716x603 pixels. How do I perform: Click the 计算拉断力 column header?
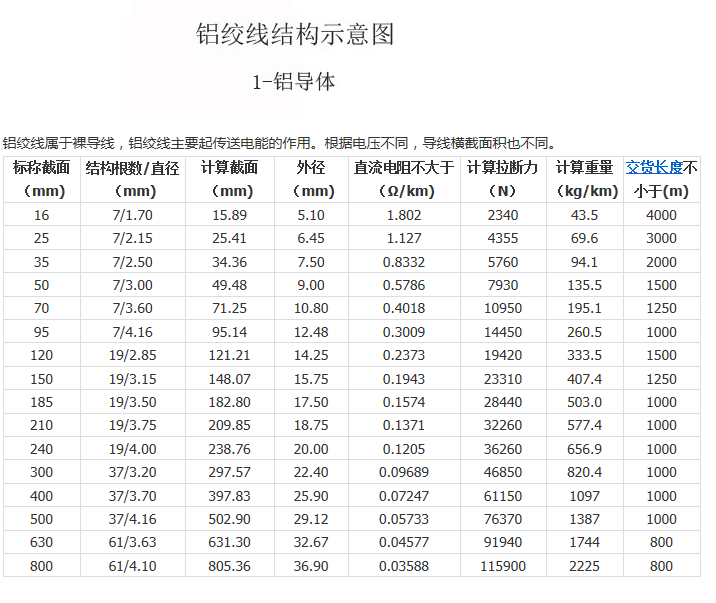503,179
